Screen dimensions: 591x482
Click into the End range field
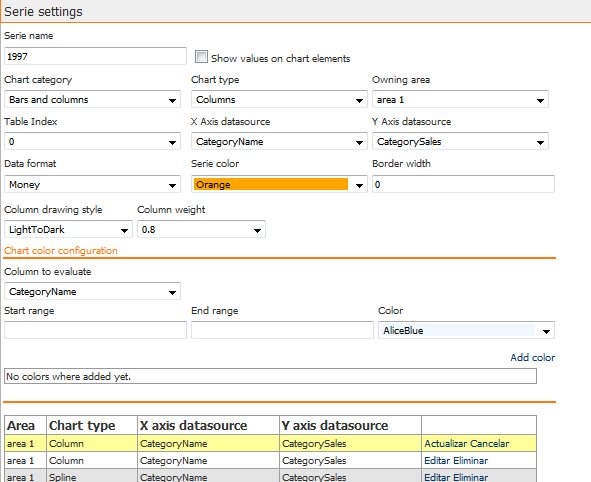[282, 330]
